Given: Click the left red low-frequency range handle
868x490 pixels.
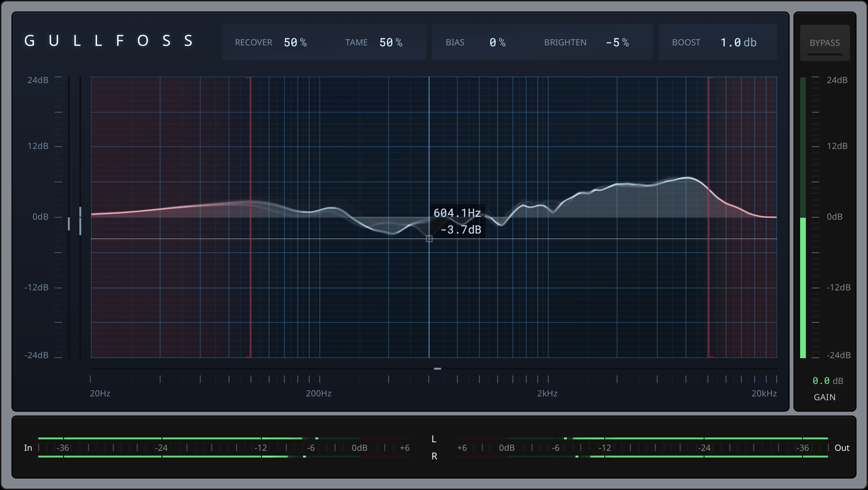Looking at the screenshot, I should point(250,217).
